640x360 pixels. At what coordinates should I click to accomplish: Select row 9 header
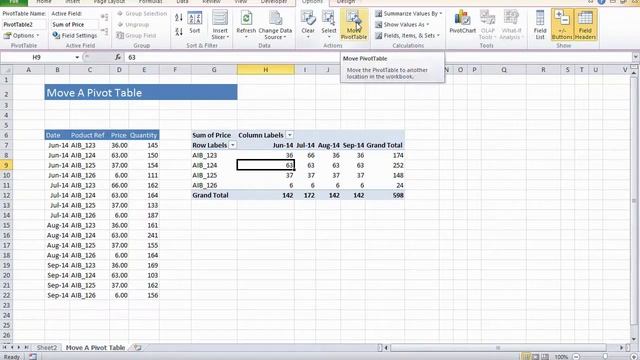click(6, 165)
